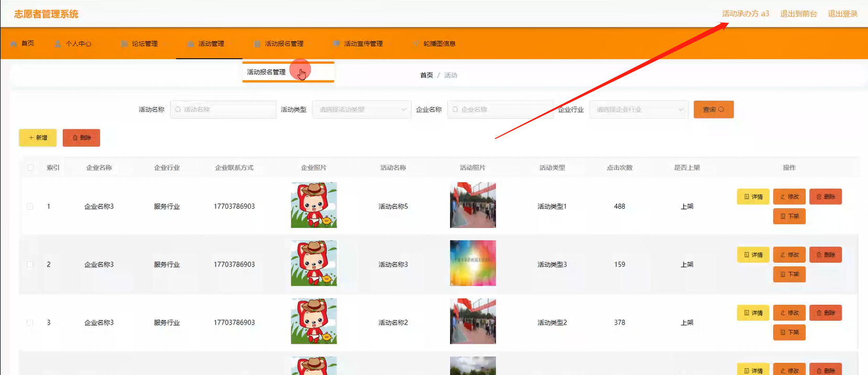Open 企业照片 thumbnail in row 2
868x375 pixels.
[314, 263]
